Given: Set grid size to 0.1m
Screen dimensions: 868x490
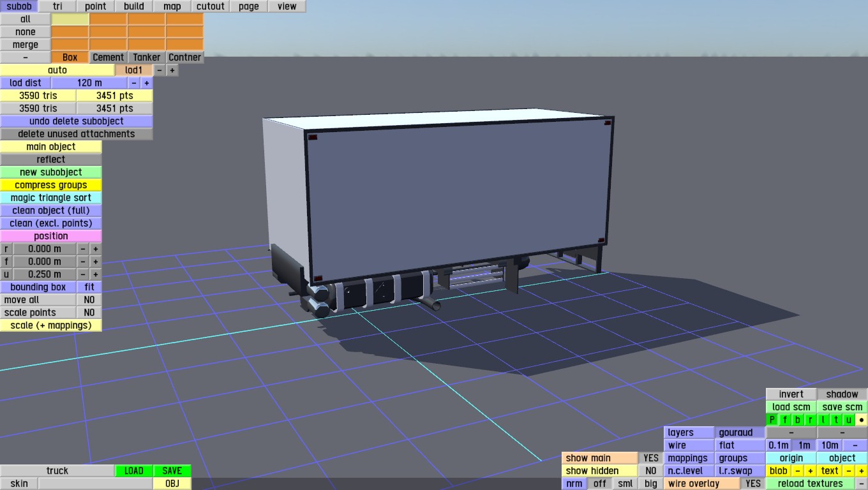Looking at the screenshot, I should click(x=779, y=445).
